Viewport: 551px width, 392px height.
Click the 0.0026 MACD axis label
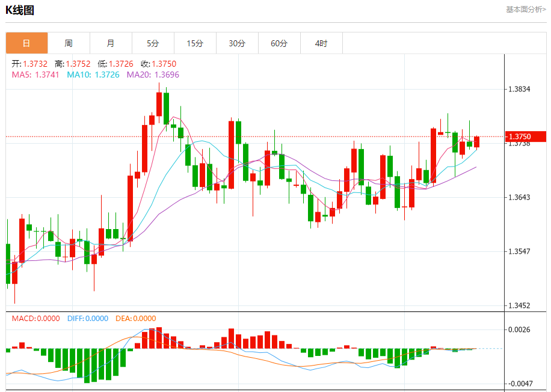tap(519, 329)
